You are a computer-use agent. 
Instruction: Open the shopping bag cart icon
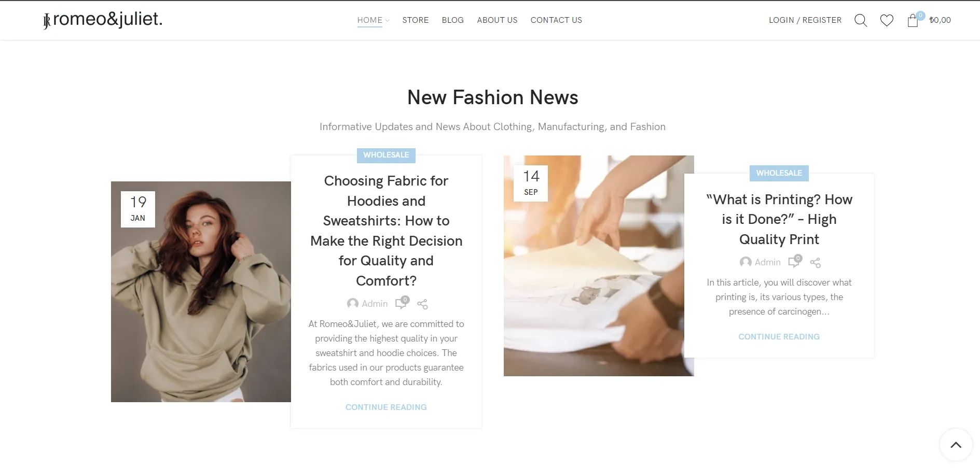tap(913, 20)
